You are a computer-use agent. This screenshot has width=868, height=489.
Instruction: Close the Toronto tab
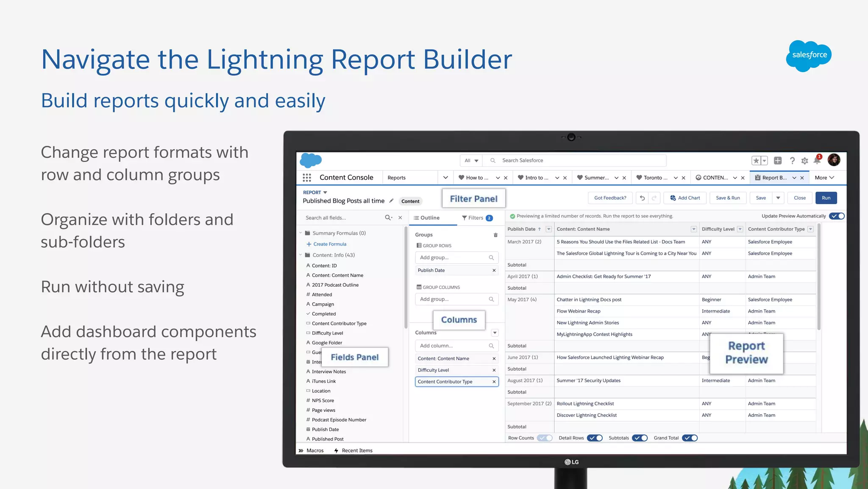pos(683,178)
